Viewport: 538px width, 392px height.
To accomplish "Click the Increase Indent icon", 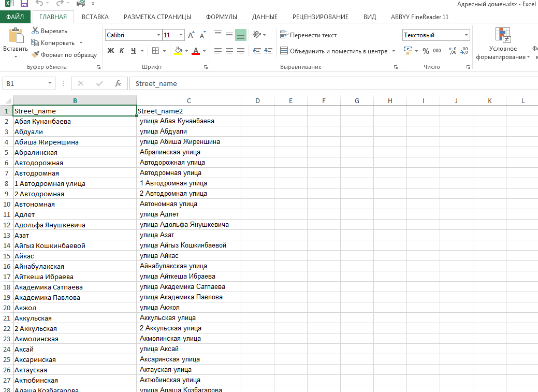I will 268,51.
